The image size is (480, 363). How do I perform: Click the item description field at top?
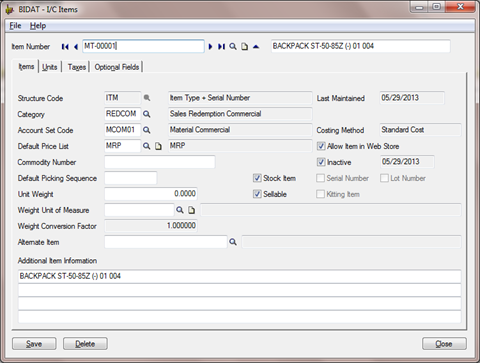point(360,46)
